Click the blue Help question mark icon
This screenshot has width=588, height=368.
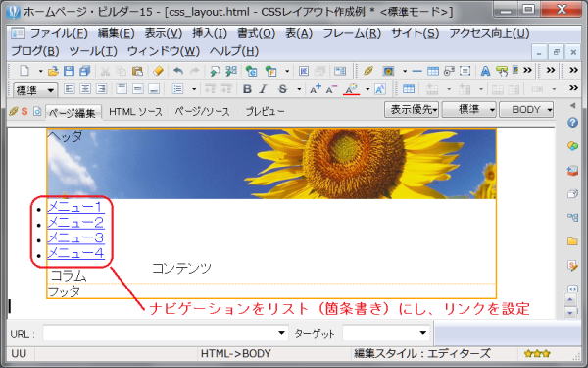[572, 122]
